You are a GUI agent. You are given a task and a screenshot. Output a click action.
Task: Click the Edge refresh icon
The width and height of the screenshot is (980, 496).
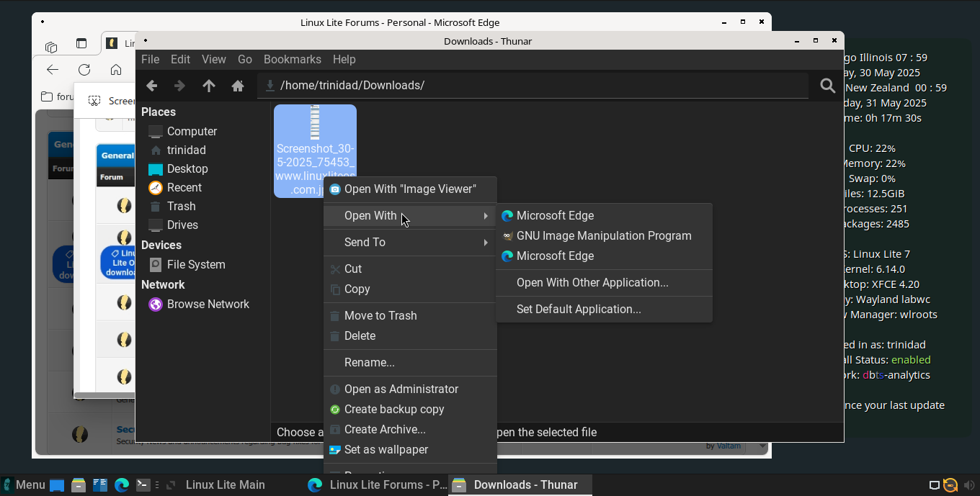84,70
